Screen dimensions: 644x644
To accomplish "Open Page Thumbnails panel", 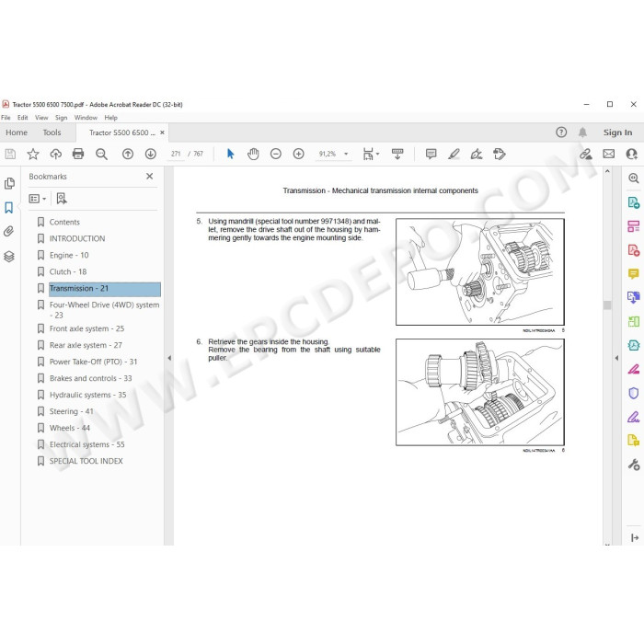I will coord(9,183).
